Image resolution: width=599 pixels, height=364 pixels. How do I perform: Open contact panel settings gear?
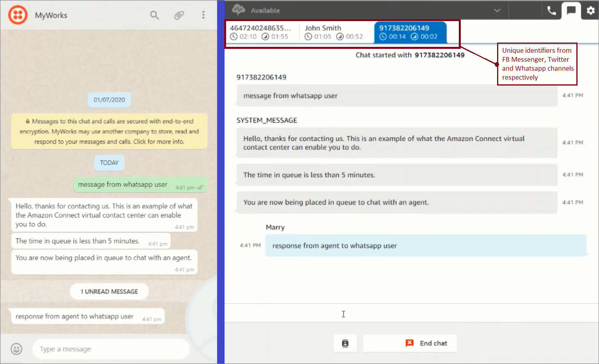point(590,11)
